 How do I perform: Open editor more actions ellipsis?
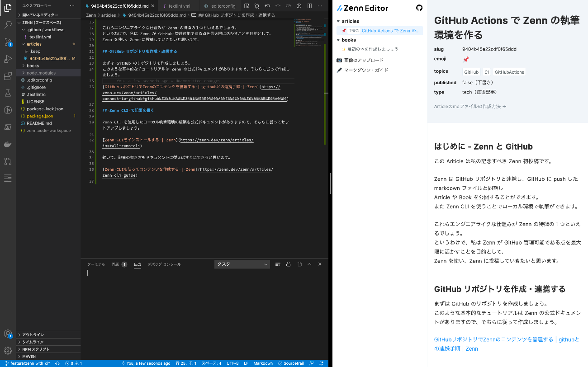[320, 6]
